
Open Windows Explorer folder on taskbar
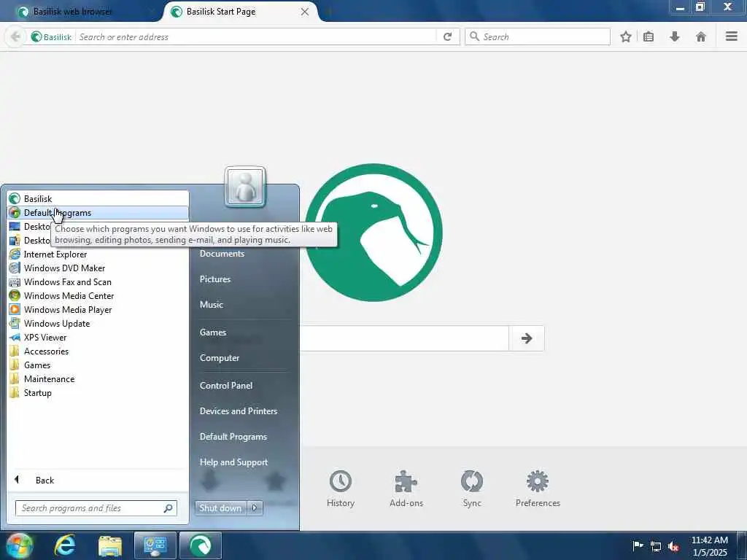click(x=110, y=545)
